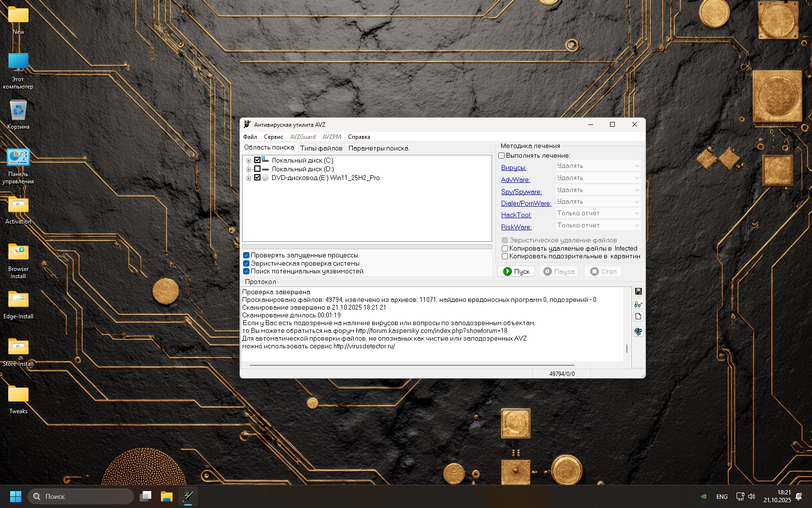Expand the Локальный диск (C:) tree node
The height and width of the screenshot is (508, 812).
click(x=248, y=161)
